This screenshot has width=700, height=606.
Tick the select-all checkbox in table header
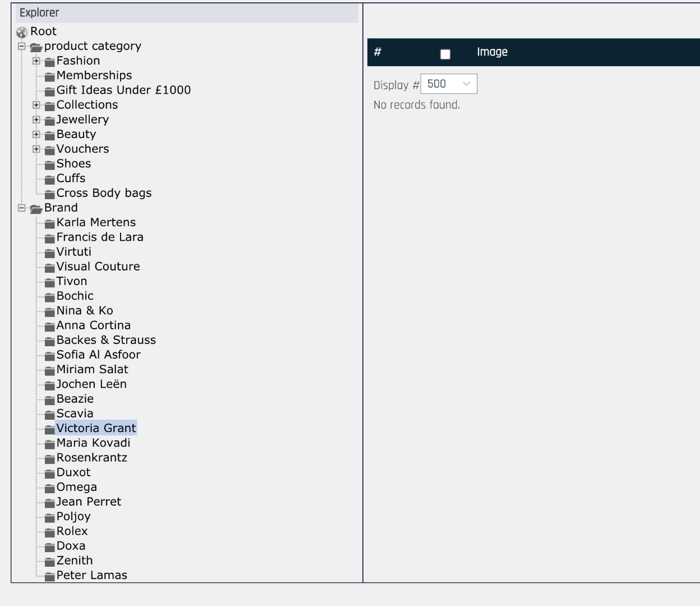click(x=445, y=54)
